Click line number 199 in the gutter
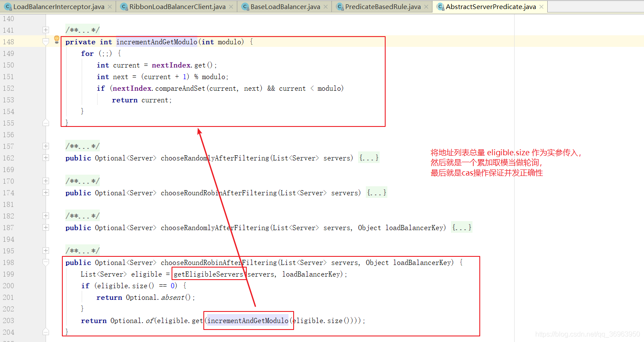The height and width of the screenshot is (342, 644). tap(8, 274)
